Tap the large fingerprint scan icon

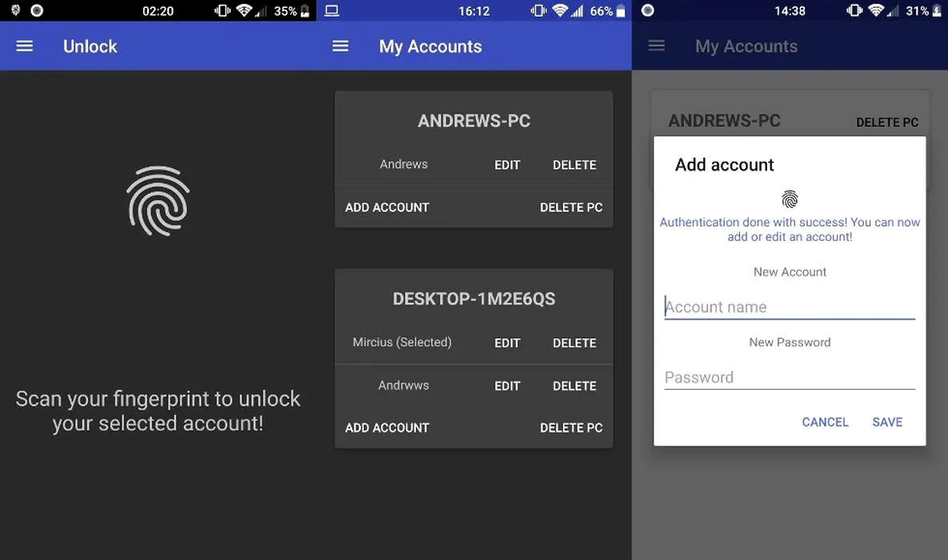158,201
